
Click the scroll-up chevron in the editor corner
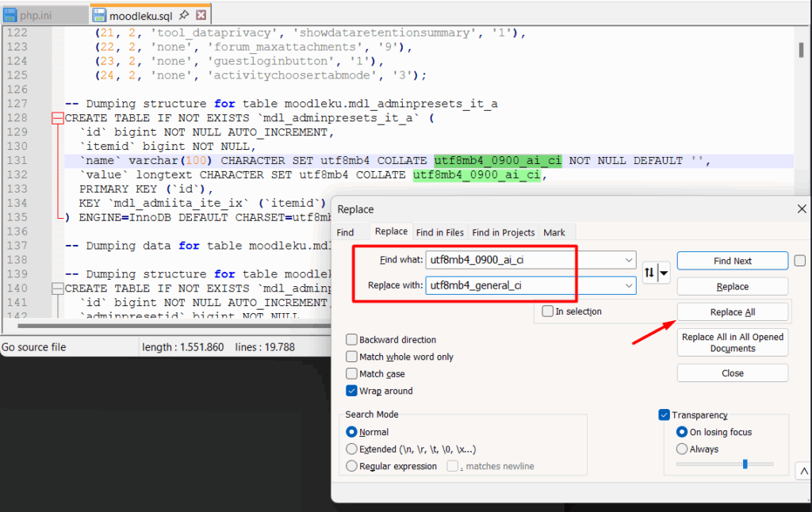[802, 470]
